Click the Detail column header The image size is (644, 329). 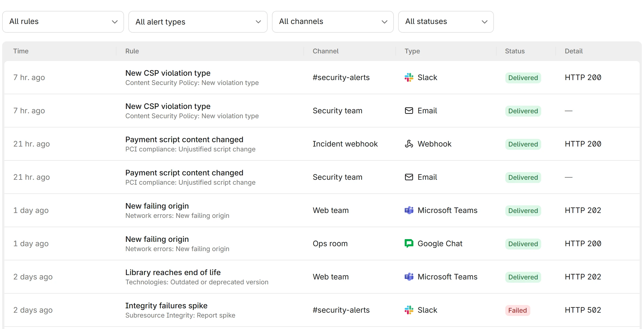pos(574,51)
